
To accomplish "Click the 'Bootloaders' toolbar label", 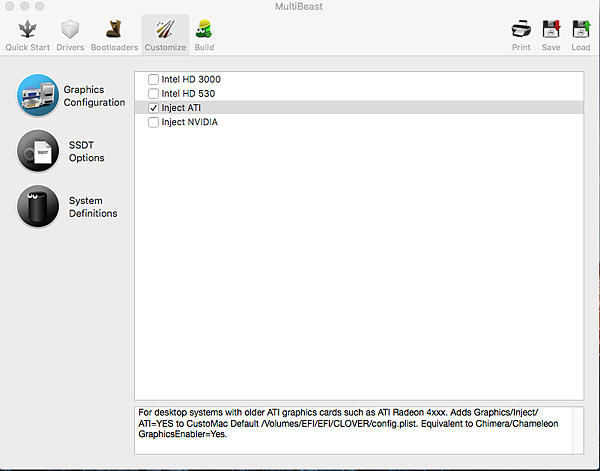I will (114, 47).
